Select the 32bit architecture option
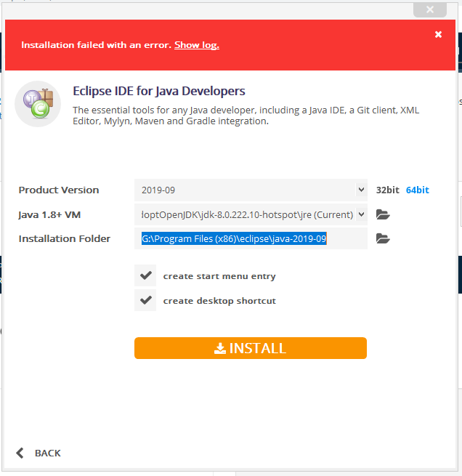This screenshot has width=462, height=476. 387,190
